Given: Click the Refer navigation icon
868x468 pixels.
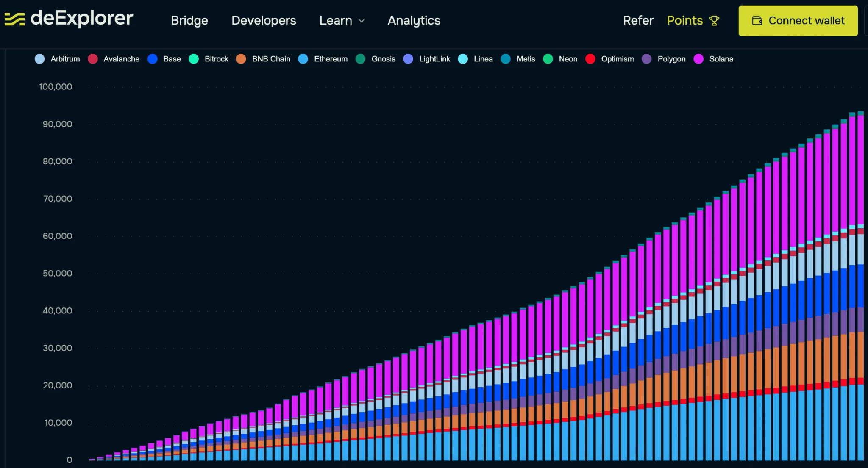Looking at the screenshot, I should (x=638, y=21).
